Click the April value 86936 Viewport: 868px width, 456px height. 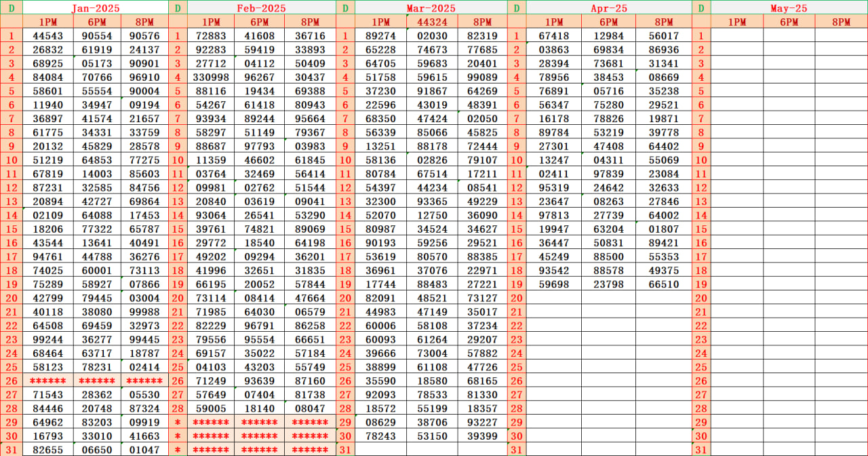coord(664,50)
